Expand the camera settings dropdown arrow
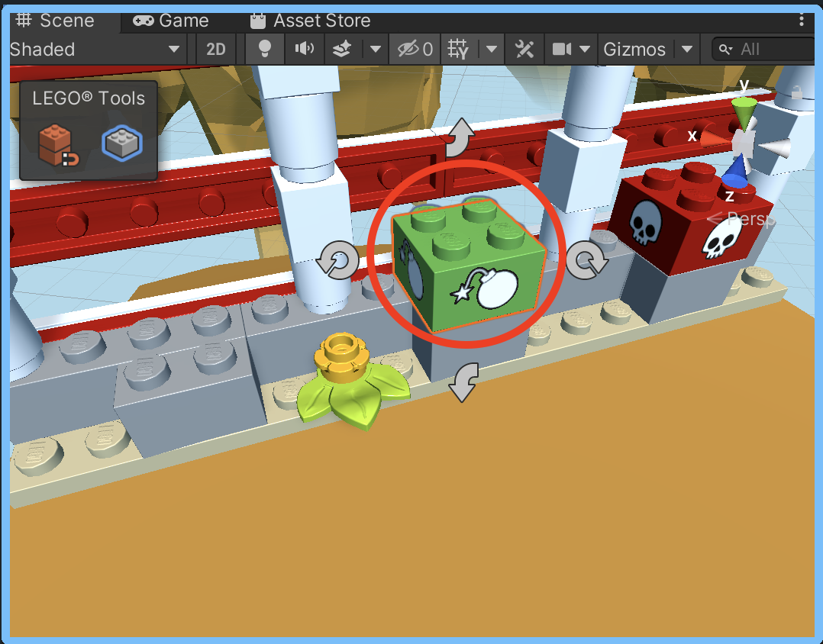 [x=586, y=50]
